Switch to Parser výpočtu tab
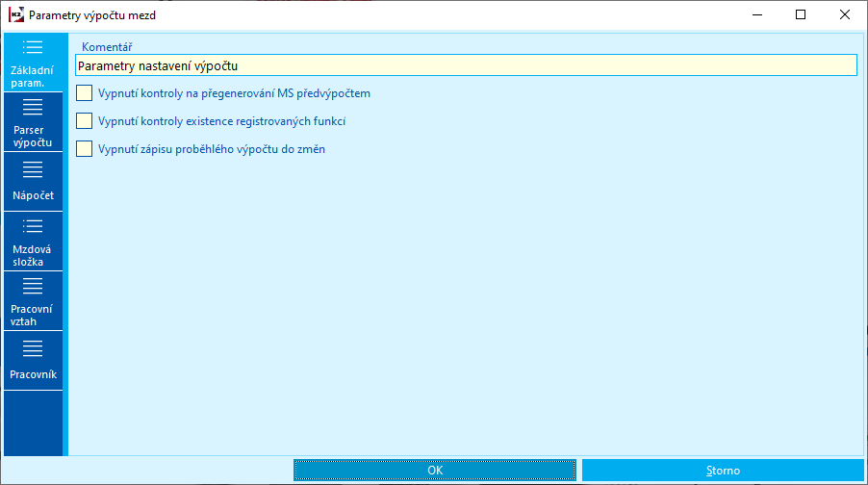 tap(34, 122)
